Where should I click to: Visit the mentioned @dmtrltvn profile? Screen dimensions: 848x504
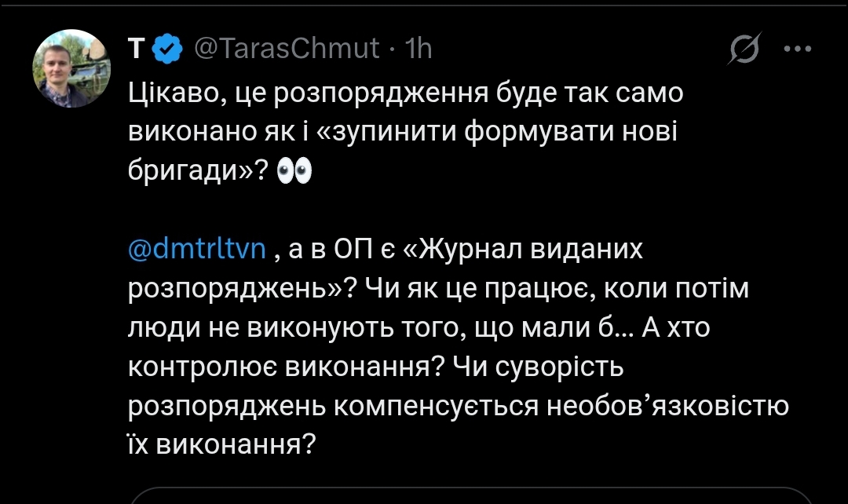coord(197,250)
